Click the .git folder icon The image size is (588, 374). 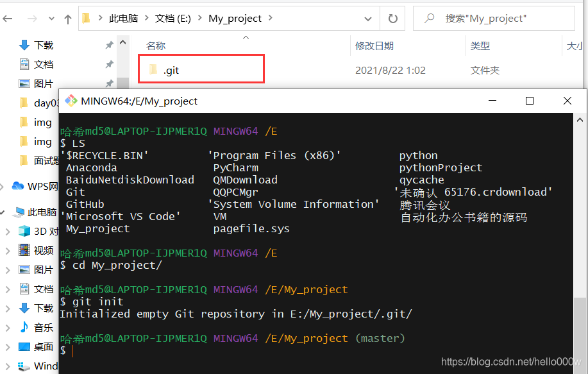coord(153,69)
